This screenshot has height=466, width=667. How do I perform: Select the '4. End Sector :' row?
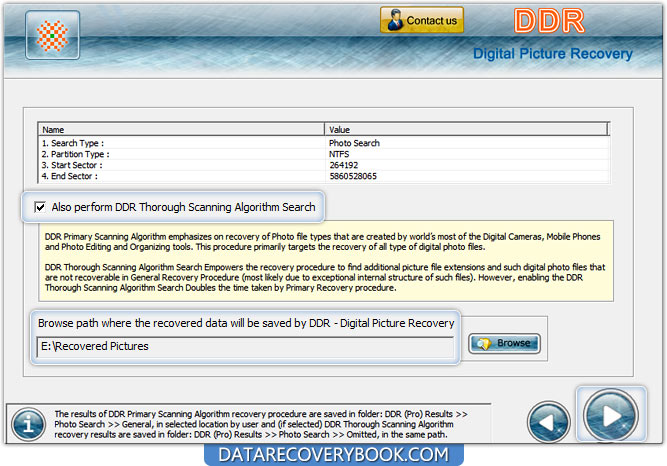pos(324,176)
